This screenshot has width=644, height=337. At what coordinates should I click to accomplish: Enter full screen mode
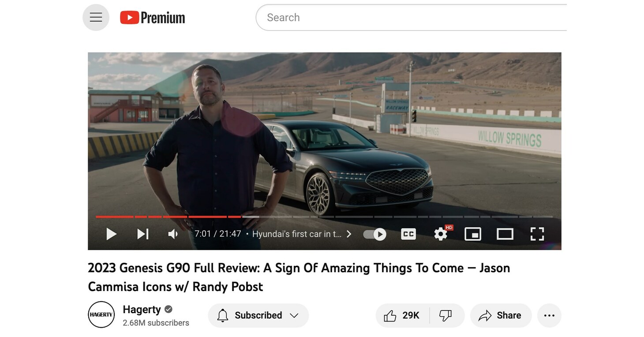pos(537,234)
